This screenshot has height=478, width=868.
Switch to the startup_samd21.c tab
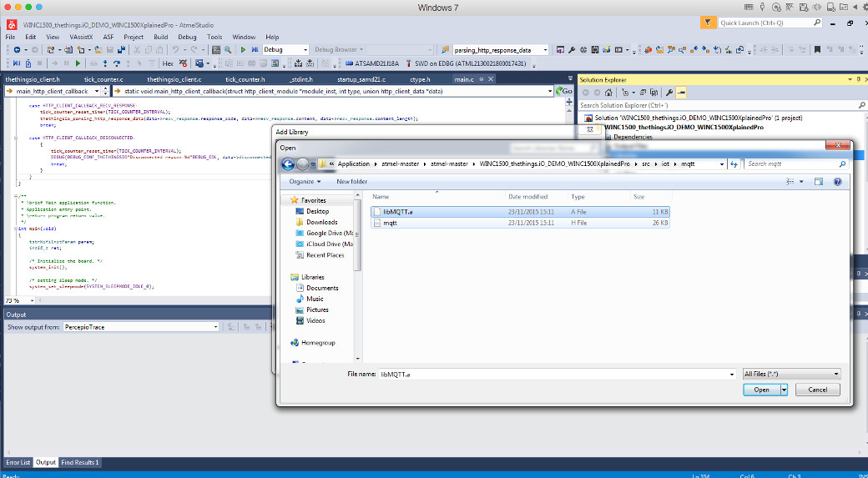[361, 80]
